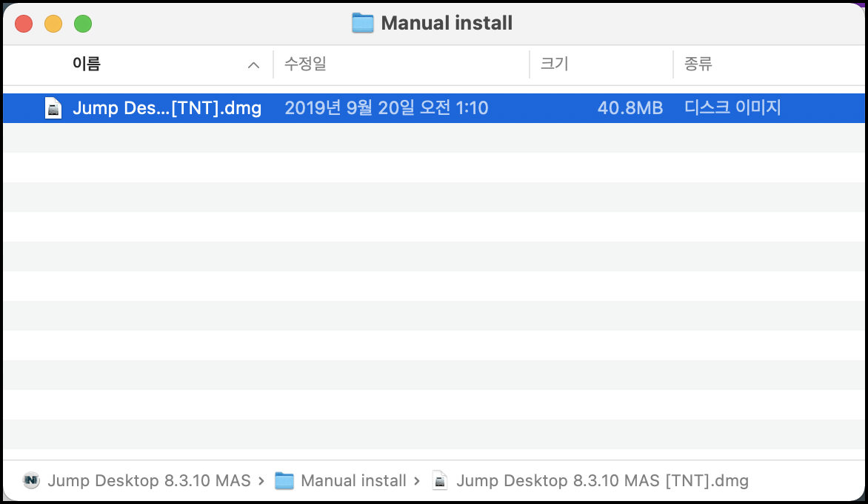
Task: Click the modified date 2019년 9월 20일 오전 1:10
Action: click(x=387, y=108)
